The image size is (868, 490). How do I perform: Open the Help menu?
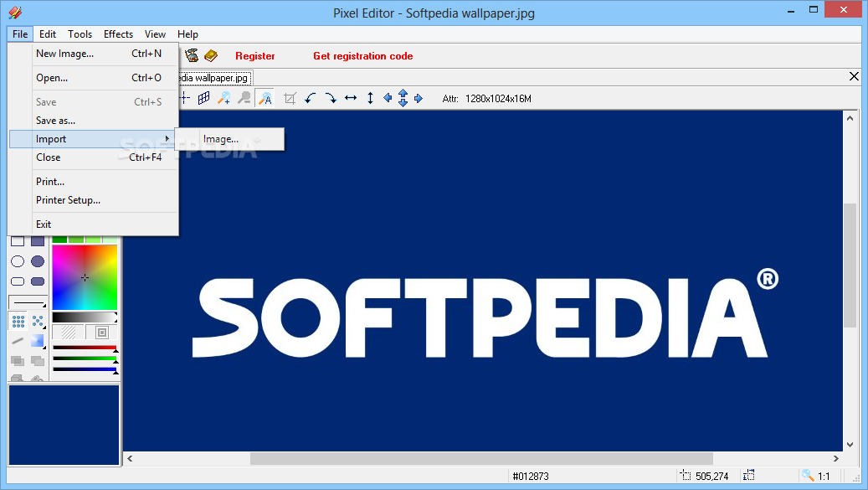pyautogui.click(x=187, y=34)
